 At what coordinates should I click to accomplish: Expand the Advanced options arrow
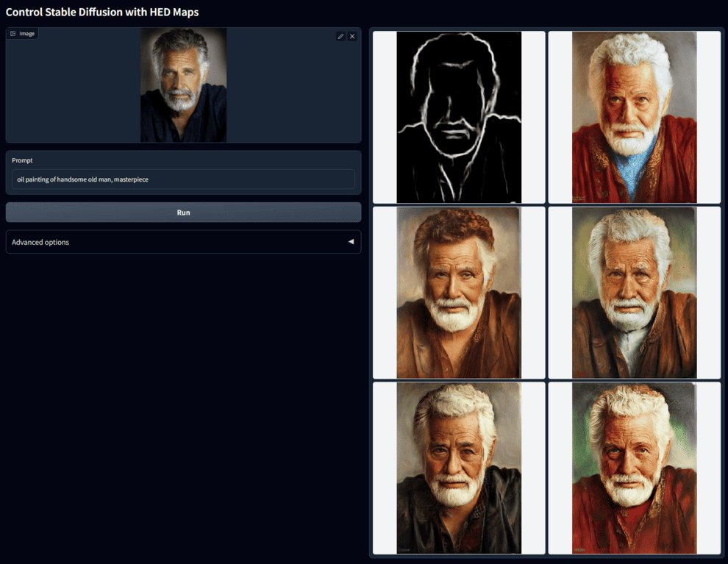click(351, 242)
